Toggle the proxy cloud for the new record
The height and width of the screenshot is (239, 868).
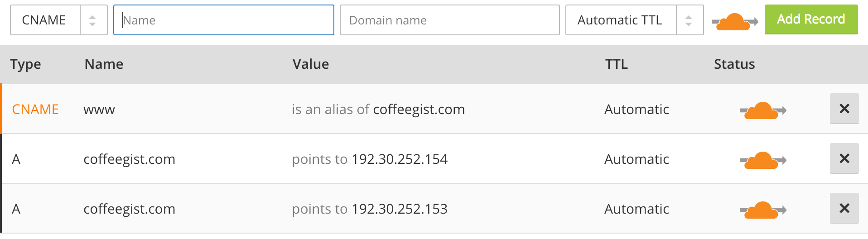[735, 22]
